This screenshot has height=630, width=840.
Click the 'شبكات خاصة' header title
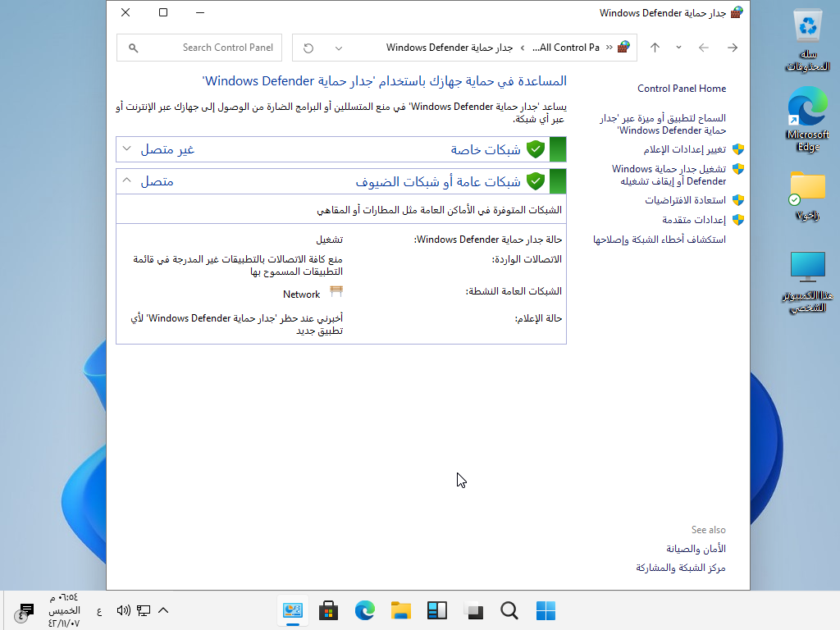click(486, 149)
